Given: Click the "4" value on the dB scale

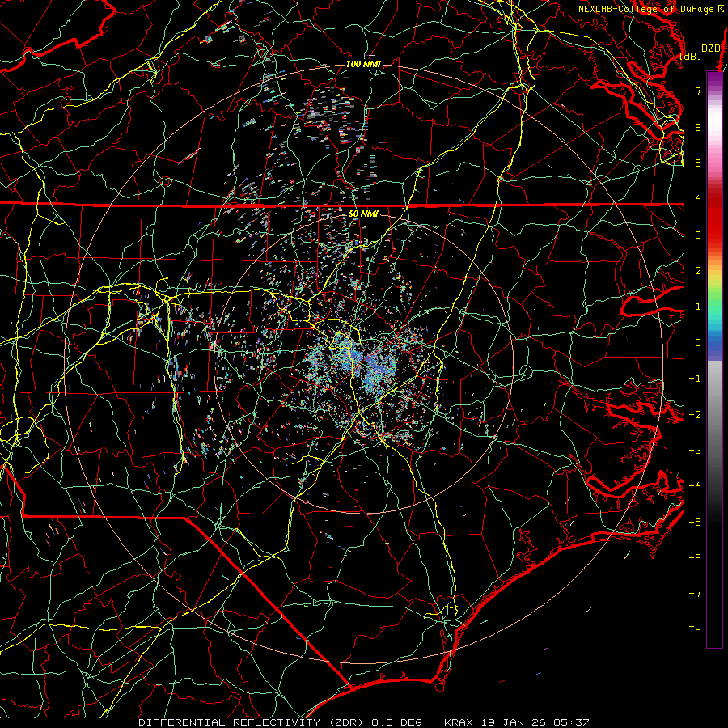Looking at the screenshot, I should 698,199.
